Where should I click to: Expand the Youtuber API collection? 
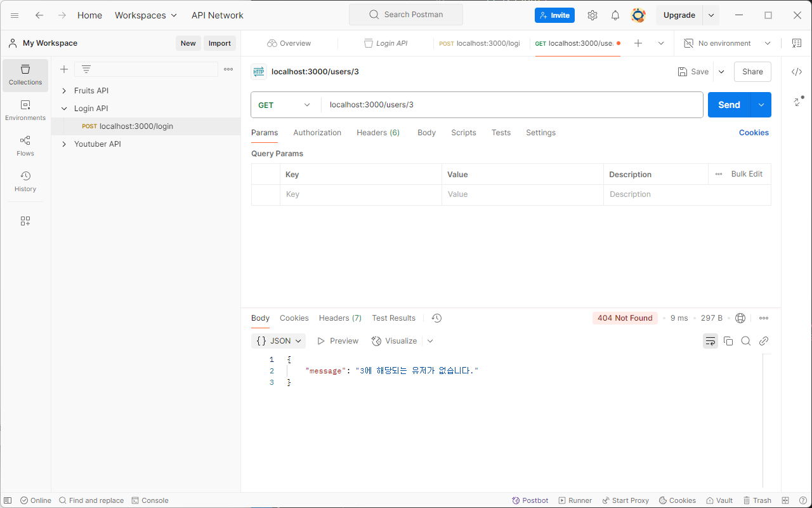click(x=64, y=144)
